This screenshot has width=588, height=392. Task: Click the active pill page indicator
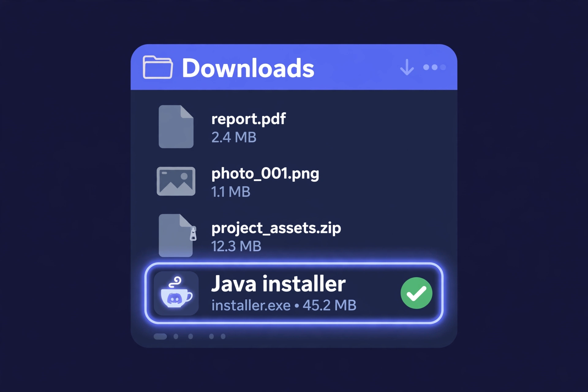tap(160, 337)
